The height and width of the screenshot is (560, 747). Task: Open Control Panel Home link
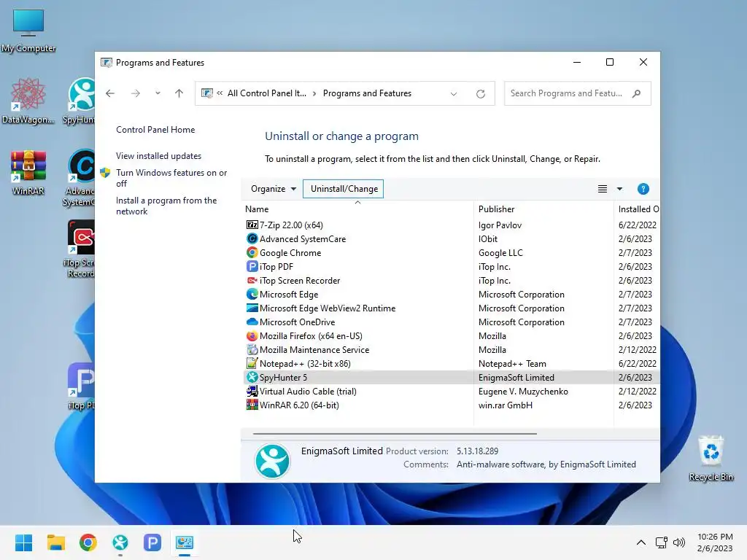point(155,130)
